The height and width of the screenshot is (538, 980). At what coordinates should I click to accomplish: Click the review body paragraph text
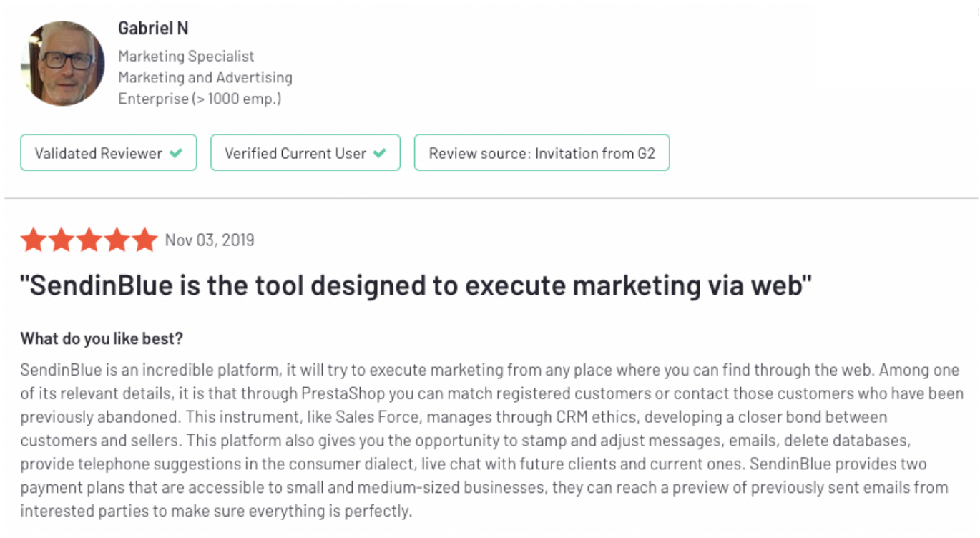point(491,441)
